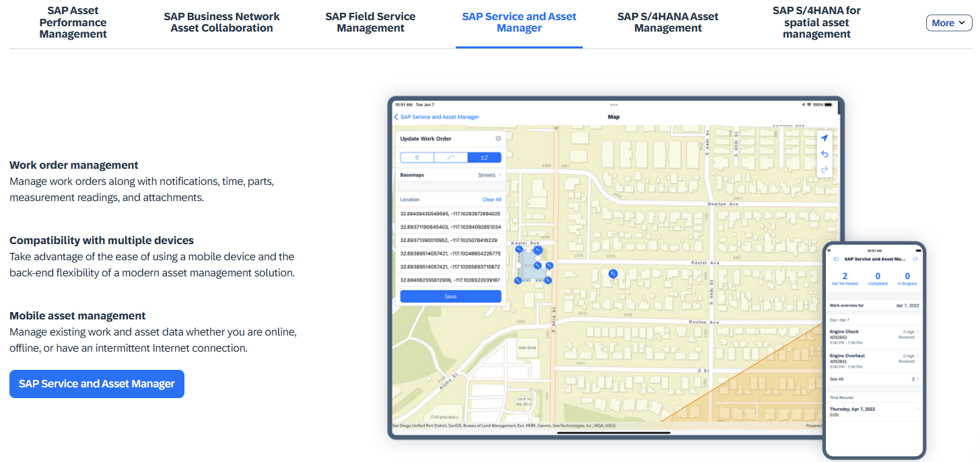The width and height of the screenshot is (980, 462).
Task: Expand See All work orders on phone
Action: tap(875, 379)
